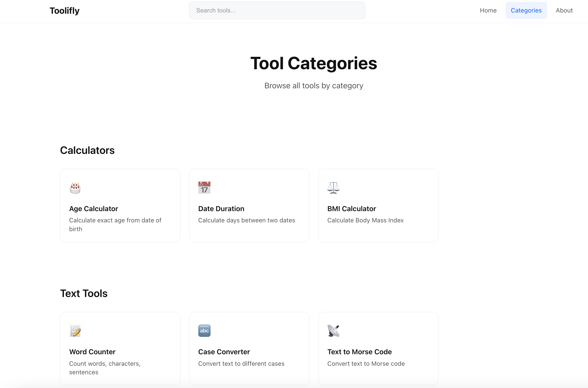Focus the Search tools input field
This screenshot has height=388, width=588.
point(277,10)
